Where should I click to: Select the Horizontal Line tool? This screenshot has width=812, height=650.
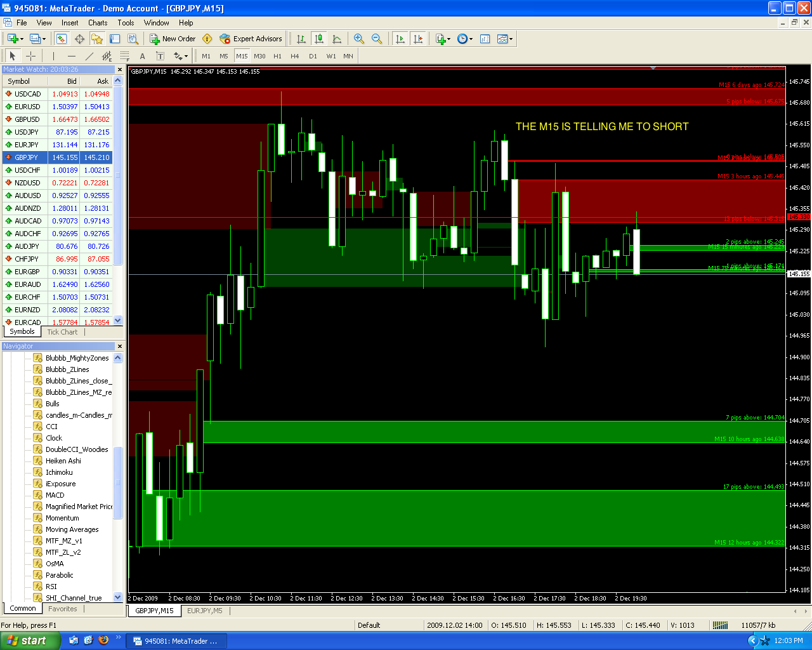(x=71, y=56)
